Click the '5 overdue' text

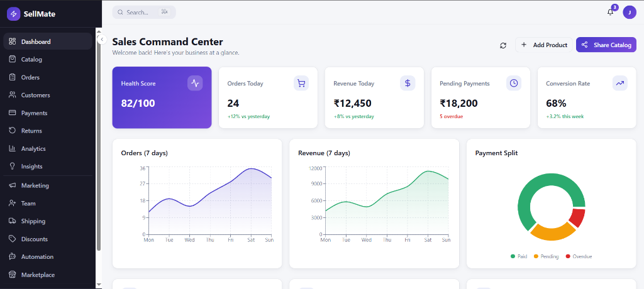tap(451, 117)
